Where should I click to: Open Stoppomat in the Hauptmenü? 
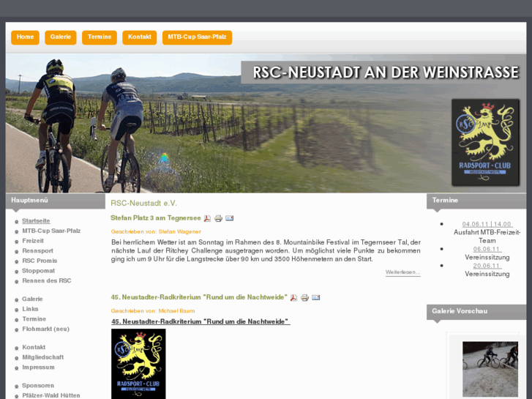[x=38, y=271]
